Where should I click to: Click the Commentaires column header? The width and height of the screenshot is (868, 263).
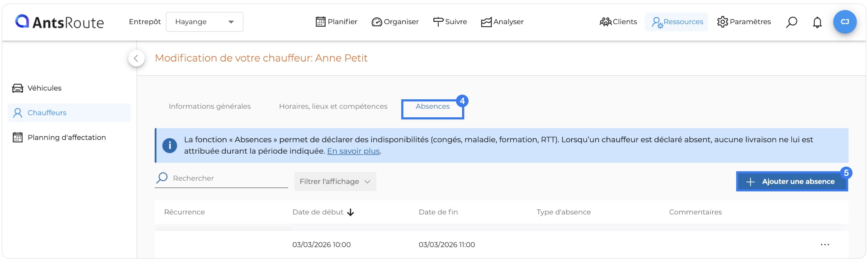[x=695, y=212]
